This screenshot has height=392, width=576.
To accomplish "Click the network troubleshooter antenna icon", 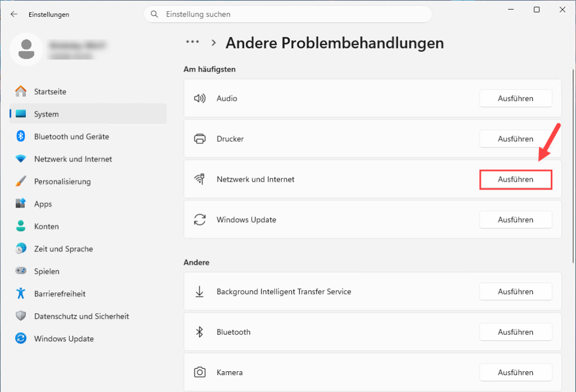I will [200, 179].
